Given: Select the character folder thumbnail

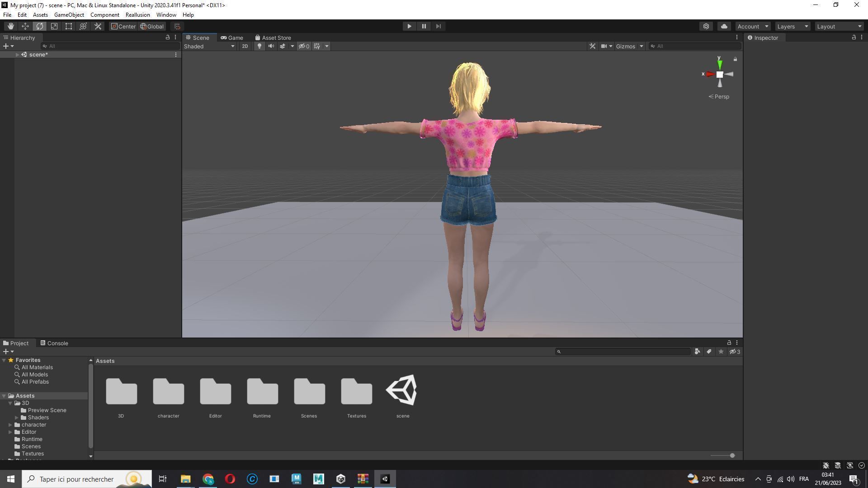Looking at the screenshot, I should 169,391.
